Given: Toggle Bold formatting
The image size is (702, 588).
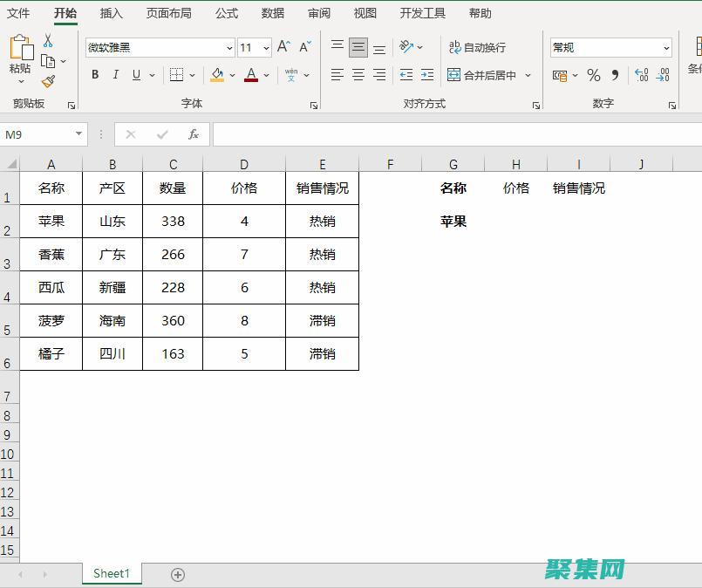Looking at the screenshot, I should click(94, 75).
